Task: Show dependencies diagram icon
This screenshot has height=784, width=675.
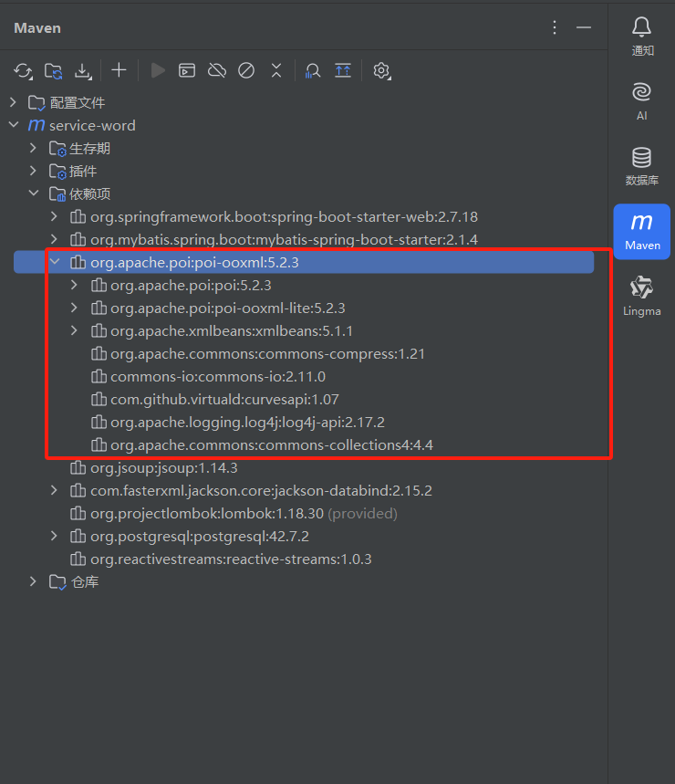Action: (x=343, y=70)
